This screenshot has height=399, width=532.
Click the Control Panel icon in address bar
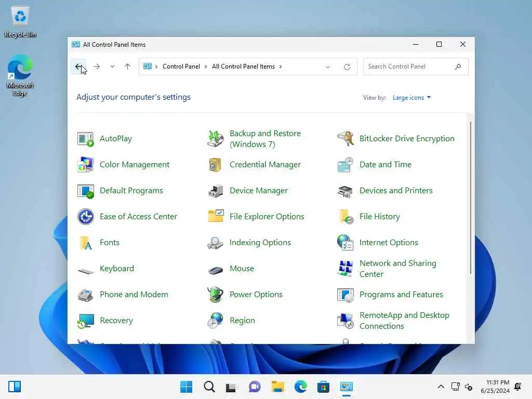[148, 66]
